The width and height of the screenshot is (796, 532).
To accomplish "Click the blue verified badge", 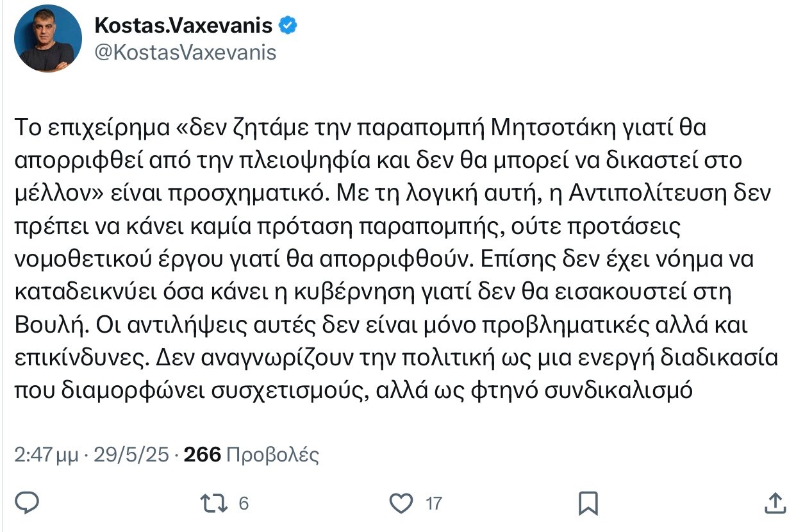I will [x=287, y=26].
